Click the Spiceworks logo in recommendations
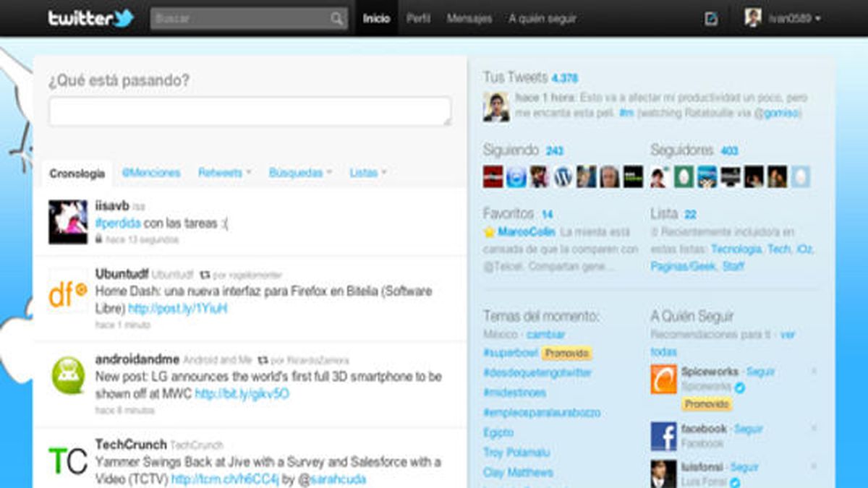The height and width of the screenshot is (488, 868). pyautogui.click(x=663, y=377)
